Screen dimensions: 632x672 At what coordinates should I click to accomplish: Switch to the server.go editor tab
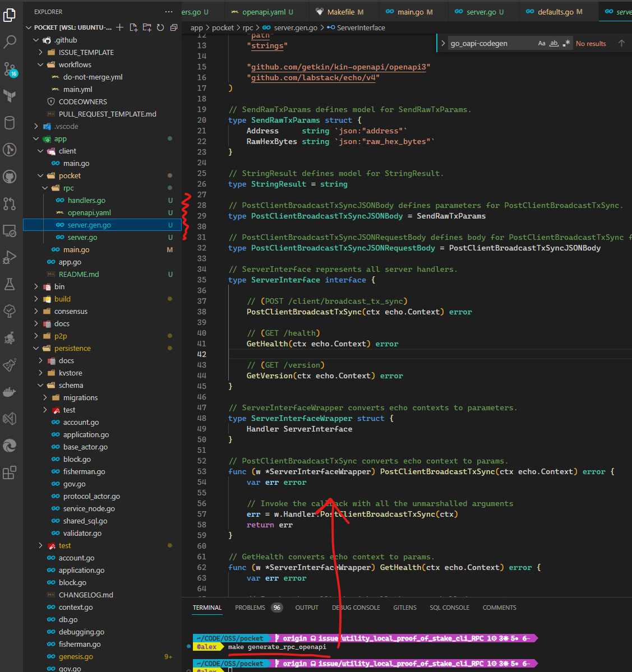click(x=480, y=12)
